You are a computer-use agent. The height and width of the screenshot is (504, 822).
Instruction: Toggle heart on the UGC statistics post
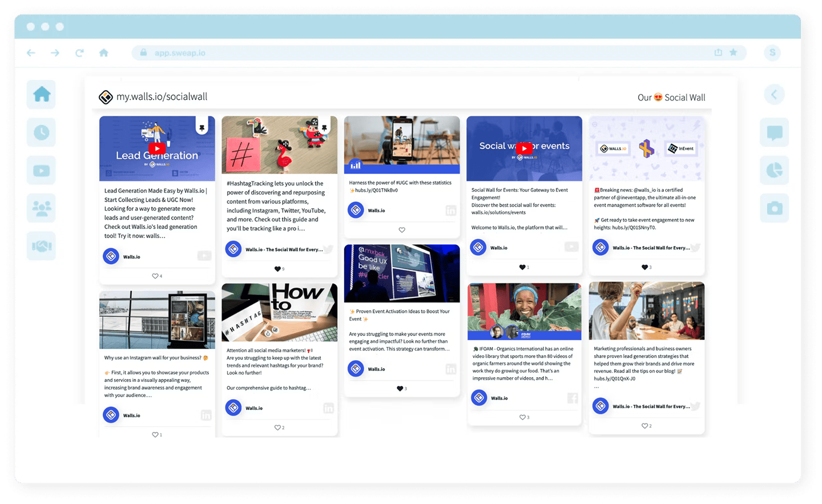(402, 230)
